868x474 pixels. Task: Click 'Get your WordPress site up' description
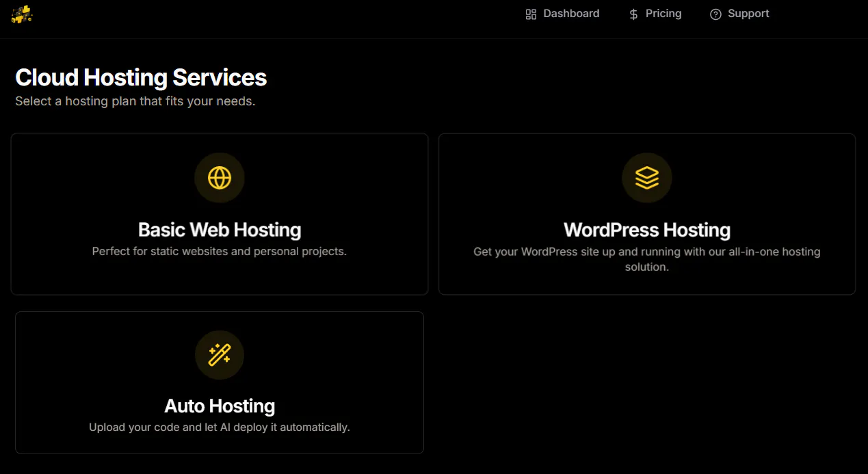coord(647,259)
